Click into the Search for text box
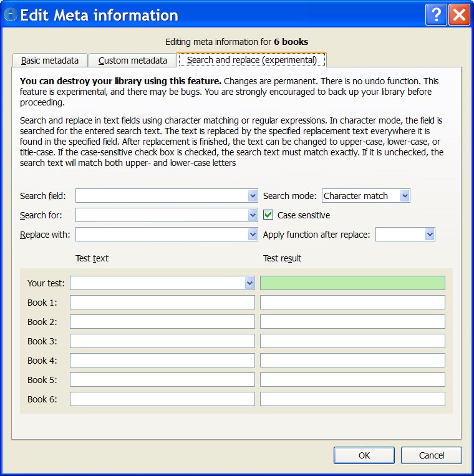474x476 pixels. point(162,215)
